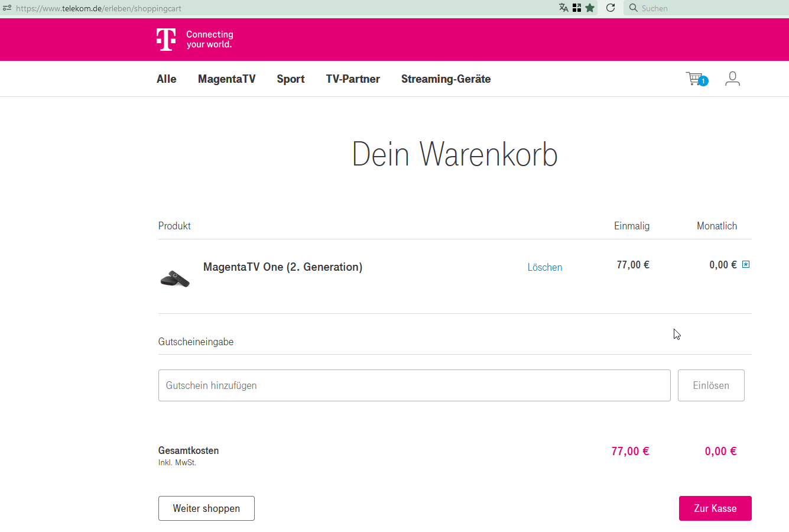789x532 pixels.
Task: Open the user account icon
Action: (732, 79)
